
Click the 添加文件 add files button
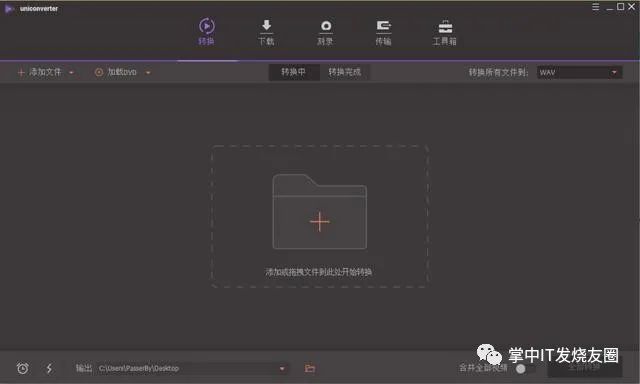point(39,72)
